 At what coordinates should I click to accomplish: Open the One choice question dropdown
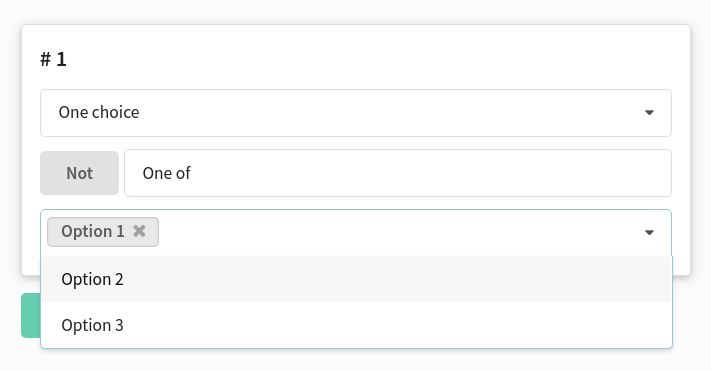(x=356, y=113)
